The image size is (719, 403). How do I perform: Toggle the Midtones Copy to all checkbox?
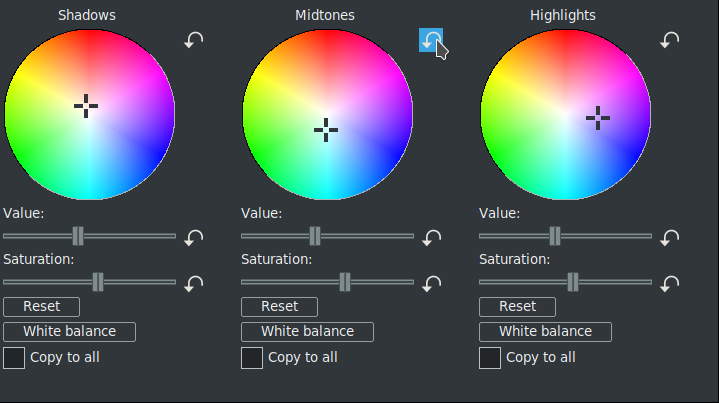[x=252, y=357]
